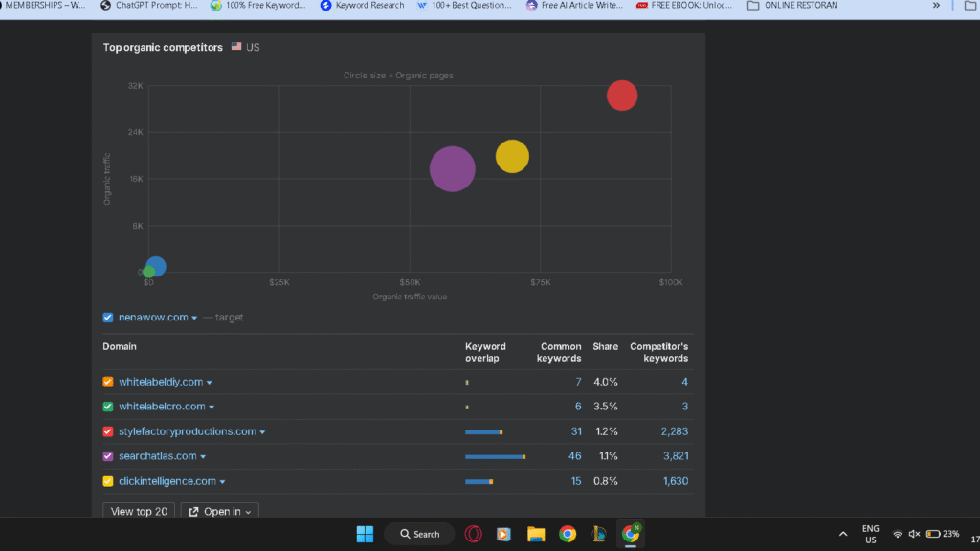Uncheck the searchatlas.com checkbox
The height and width of the screenshot is (551, 980).
[106, 456]
